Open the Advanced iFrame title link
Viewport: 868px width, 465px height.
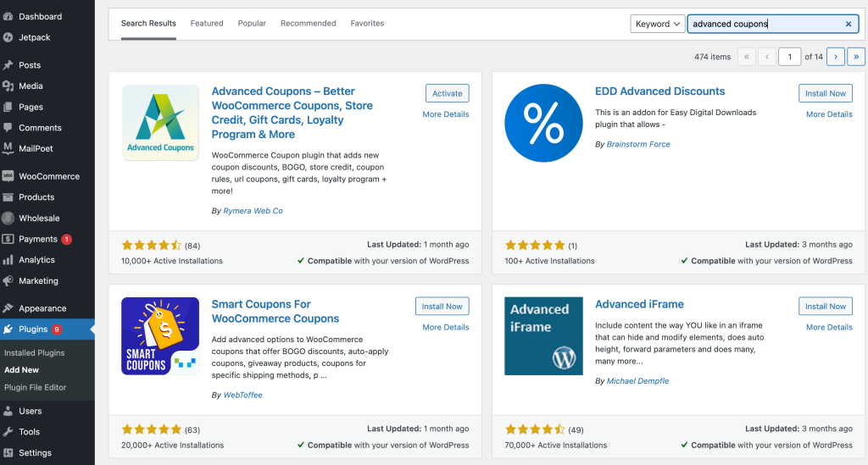tap(639, 304)
